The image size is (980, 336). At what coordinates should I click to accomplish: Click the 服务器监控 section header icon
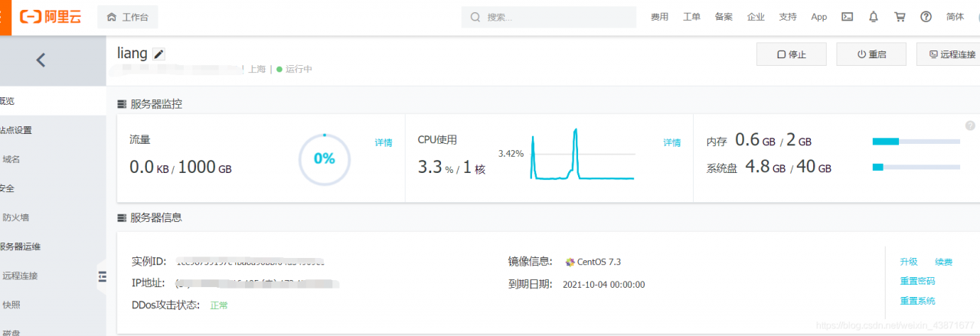tap(122, 104)
